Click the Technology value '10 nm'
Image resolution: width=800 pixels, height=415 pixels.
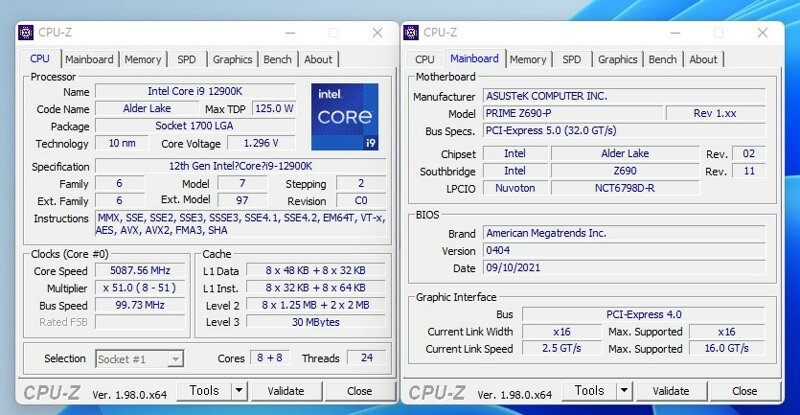(x=122, y=143)
